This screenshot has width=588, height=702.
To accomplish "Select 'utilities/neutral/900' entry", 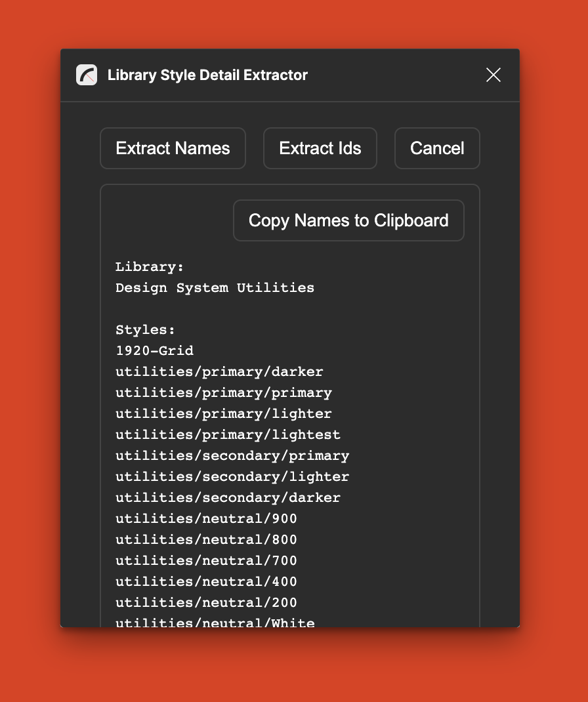I will [x=207, y=518].
